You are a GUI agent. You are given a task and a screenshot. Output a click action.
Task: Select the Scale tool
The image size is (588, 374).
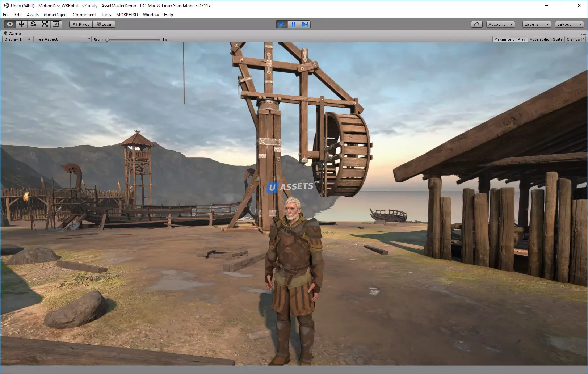pos(45,24)
